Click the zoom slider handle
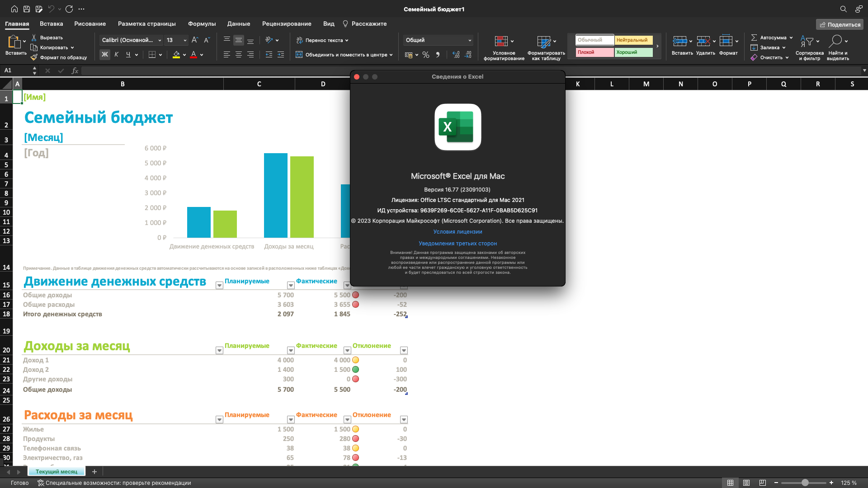The image size is (868, 488). coord(805,483)
